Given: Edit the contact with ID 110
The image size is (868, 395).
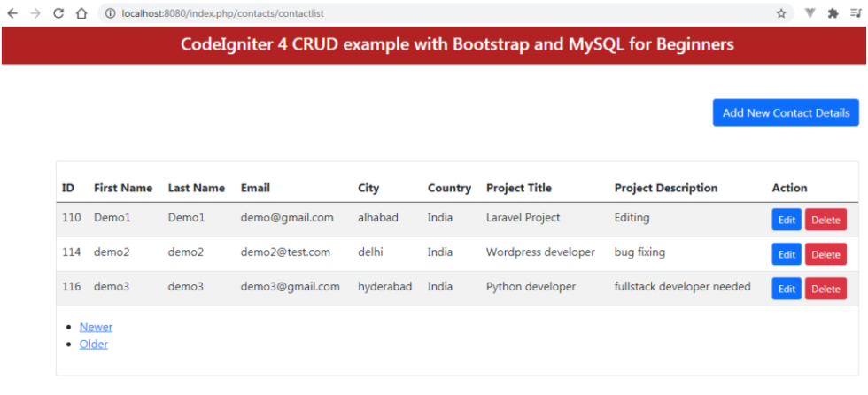Looking at the screenshot, I should pos(787,220).
